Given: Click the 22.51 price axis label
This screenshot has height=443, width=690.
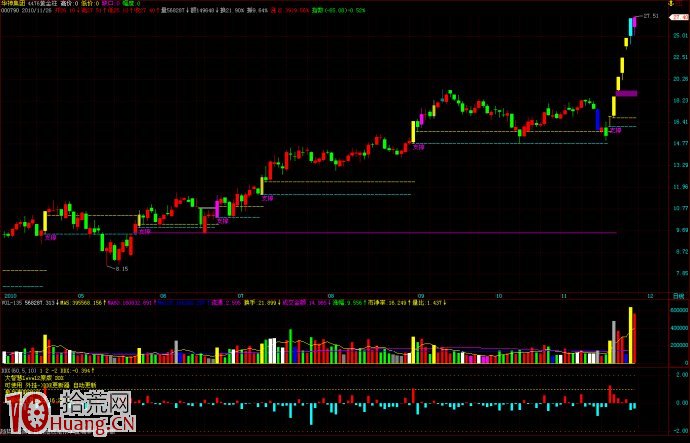Looking at the screenshot, I should coord(680,57).
